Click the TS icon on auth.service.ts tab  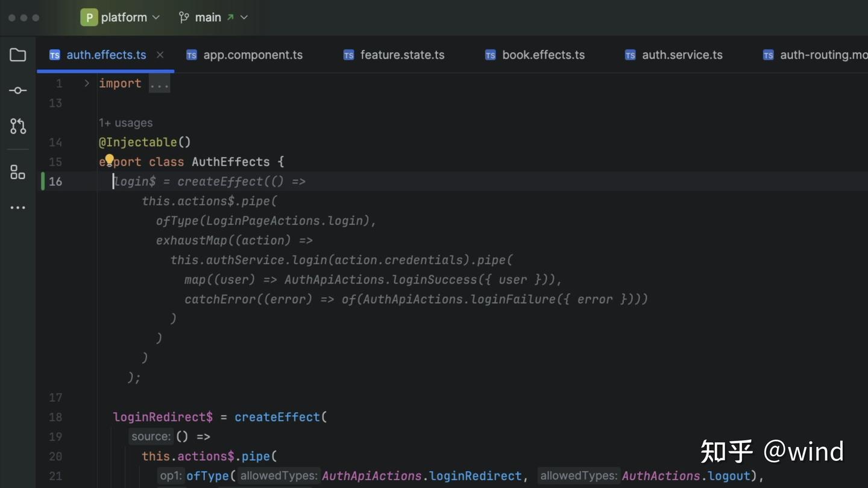click(x=630, y=55)
